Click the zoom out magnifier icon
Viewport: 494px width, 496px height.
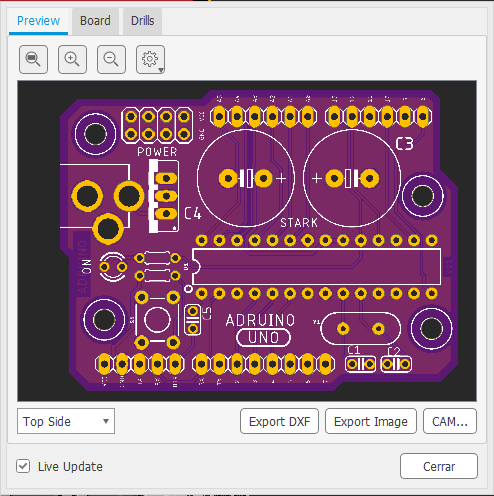click(111, 59)
